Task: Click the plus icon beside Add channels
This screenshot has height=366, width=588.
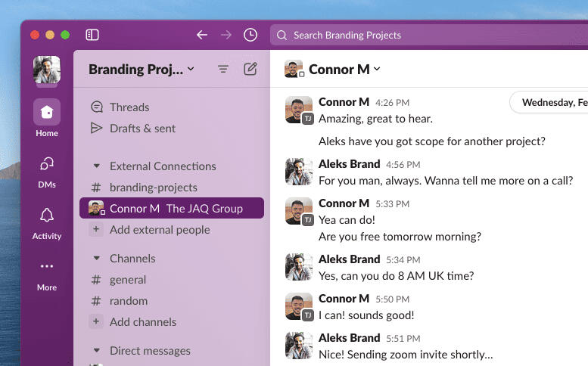Action: [96, 321]
